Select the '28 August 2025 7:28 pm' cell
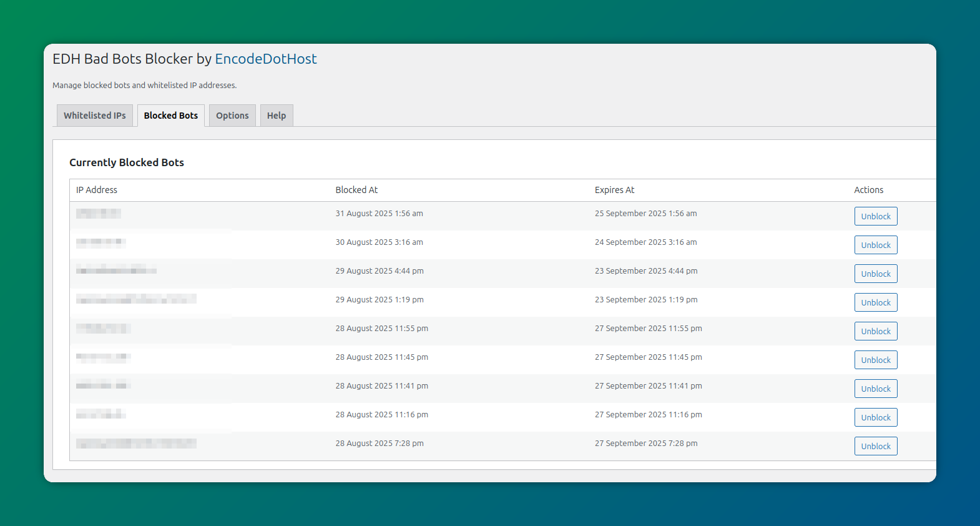Screen dimensions: 980x526 point(380,444)
